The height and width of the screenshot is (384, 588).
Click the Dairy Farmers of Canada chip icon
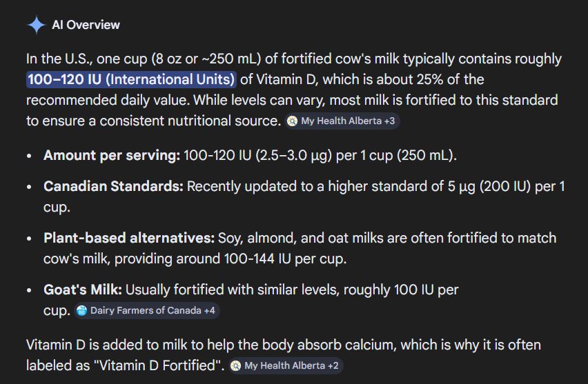[x=81, y=310]
